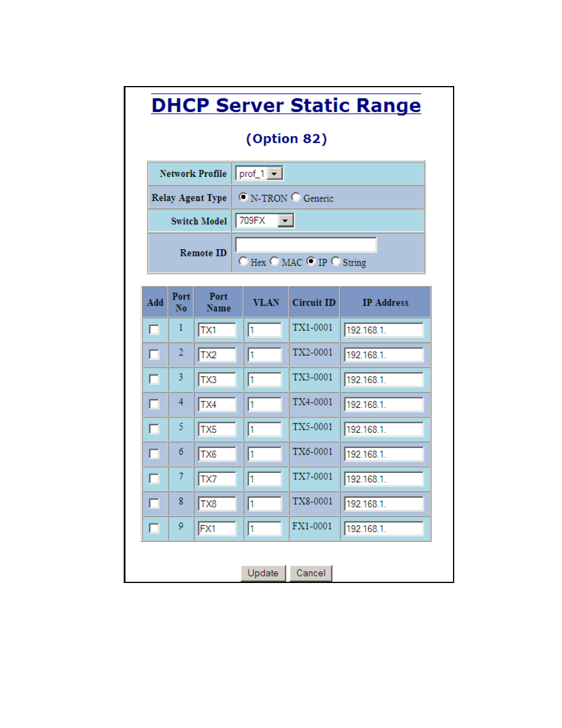Click the IP Address field for TX8-0001
Screen dimensions: 562x728
(384, 503)
